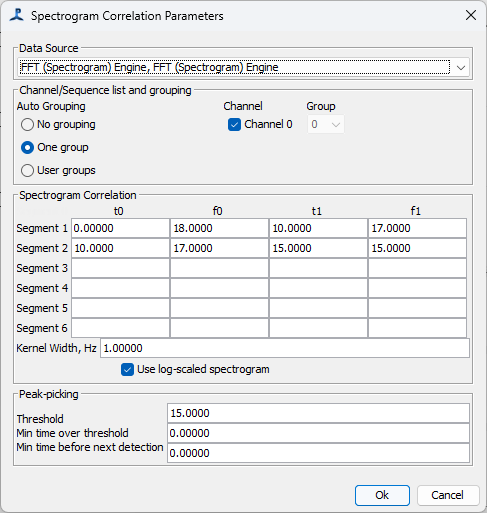Select the No grouping radio button
This screenshot has height=513, width=487.
point(27,125)
